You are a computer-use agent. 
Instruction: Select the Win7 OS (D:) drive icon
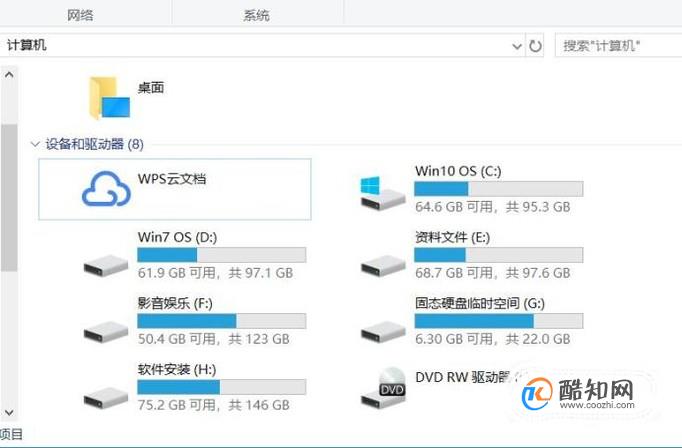[106, 265]
